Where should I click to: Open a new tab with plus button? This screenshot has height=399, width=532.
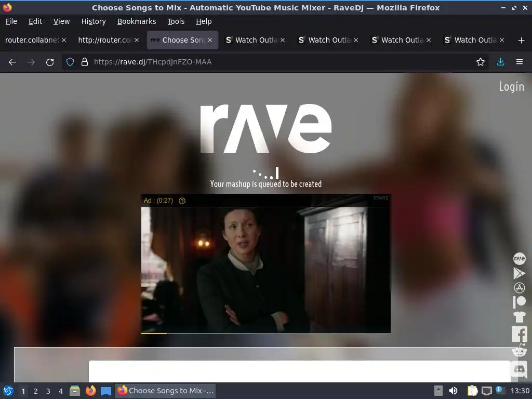point(522,41)
